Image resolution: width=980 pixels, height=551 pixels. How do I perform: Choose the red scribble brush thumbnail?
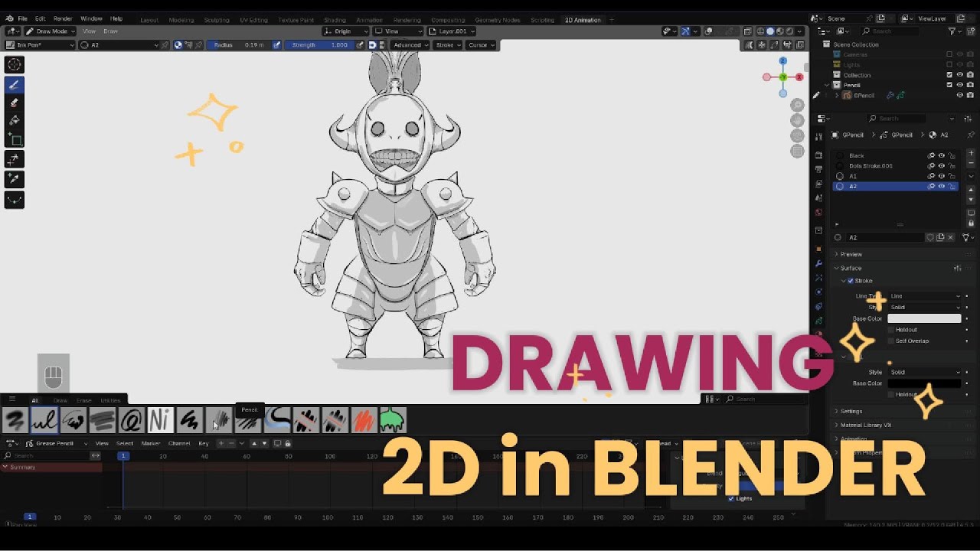pyautogui.click(x=362, y=419)
